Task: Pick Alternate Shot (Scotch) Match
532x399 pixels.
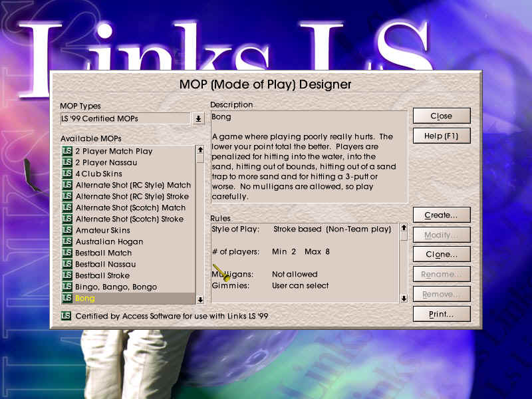Action: [x=128, y=207]
